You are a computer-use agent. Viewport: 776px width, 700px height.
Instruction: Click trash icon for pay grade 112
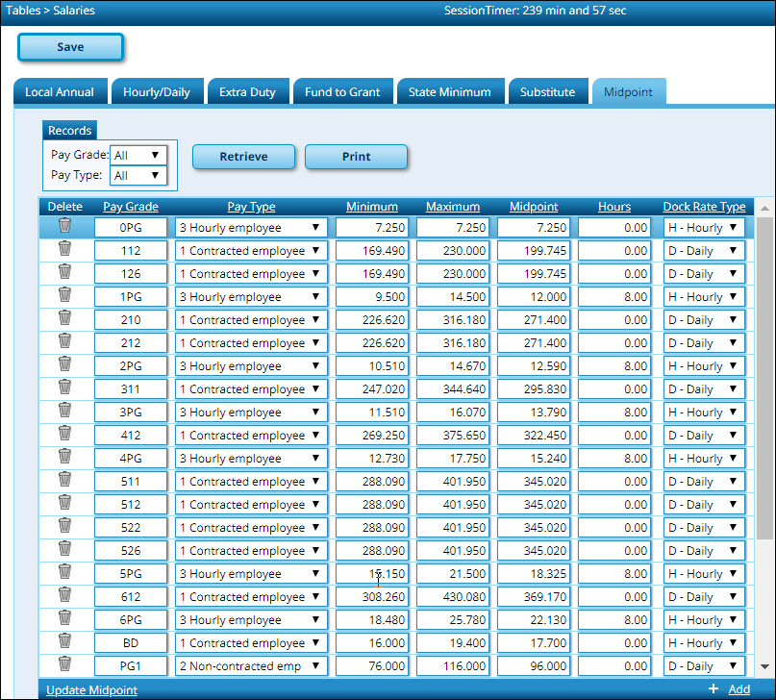pyautogui.click(x=64, y=249)
